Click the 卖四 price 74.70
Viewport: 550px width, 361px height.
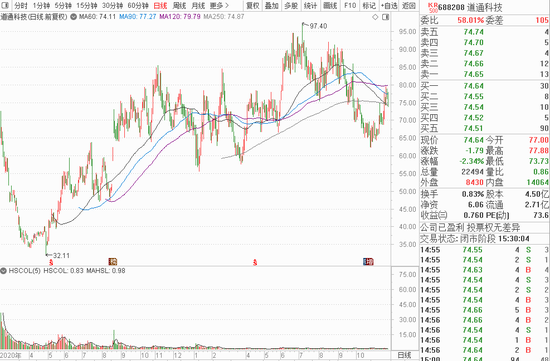pos(474,42)
